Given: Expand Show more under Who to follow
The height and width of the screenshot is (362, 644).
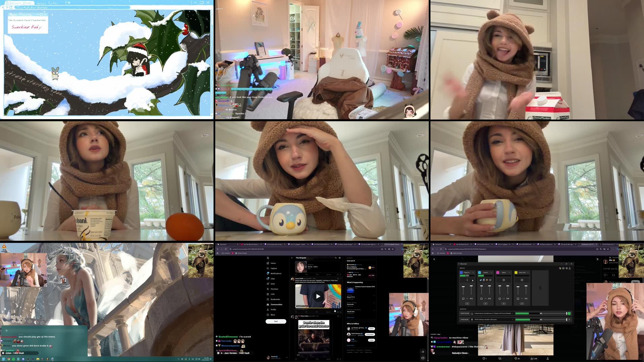Looking at the screenshot, I should pos(350,345).
